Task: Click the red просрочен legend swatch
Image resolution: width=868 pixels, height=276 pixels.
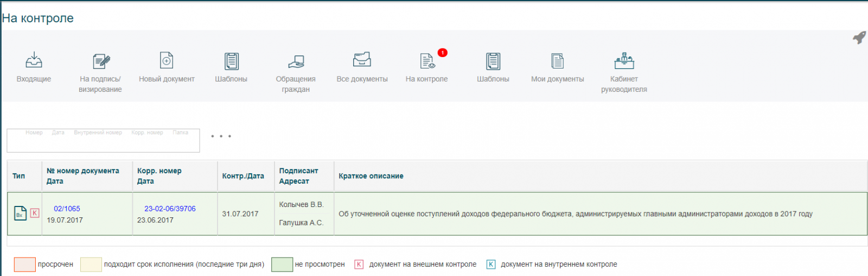Action: pyautogui.click(x=25, y=265)
